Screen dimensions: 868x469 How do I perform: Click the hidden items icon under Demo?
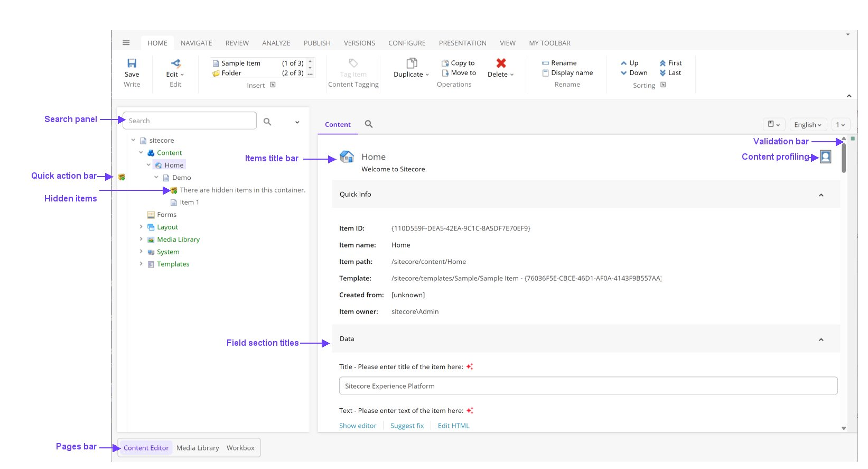[x=174, y=190]
